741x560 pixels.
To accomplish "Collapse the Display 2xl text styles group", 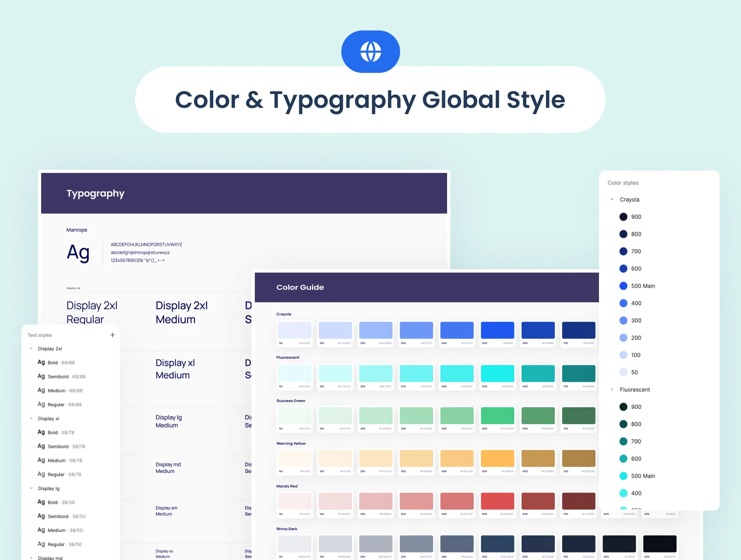I will [31, 349].
